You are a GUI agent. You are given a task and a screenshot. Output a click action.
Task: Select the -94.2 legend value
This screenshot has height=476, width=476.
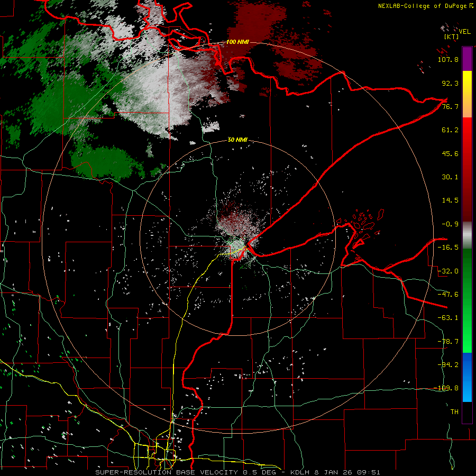[x=448, y=365]
